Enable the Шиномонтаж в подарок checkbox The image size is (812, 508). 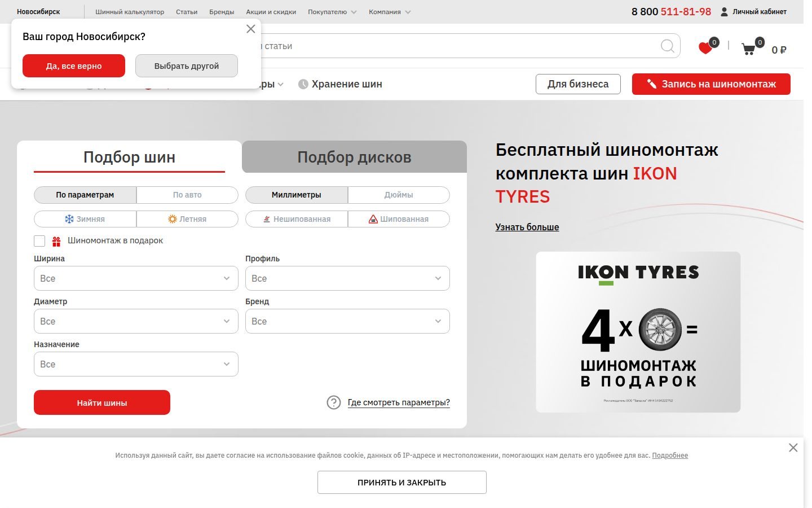pos(39,241)
